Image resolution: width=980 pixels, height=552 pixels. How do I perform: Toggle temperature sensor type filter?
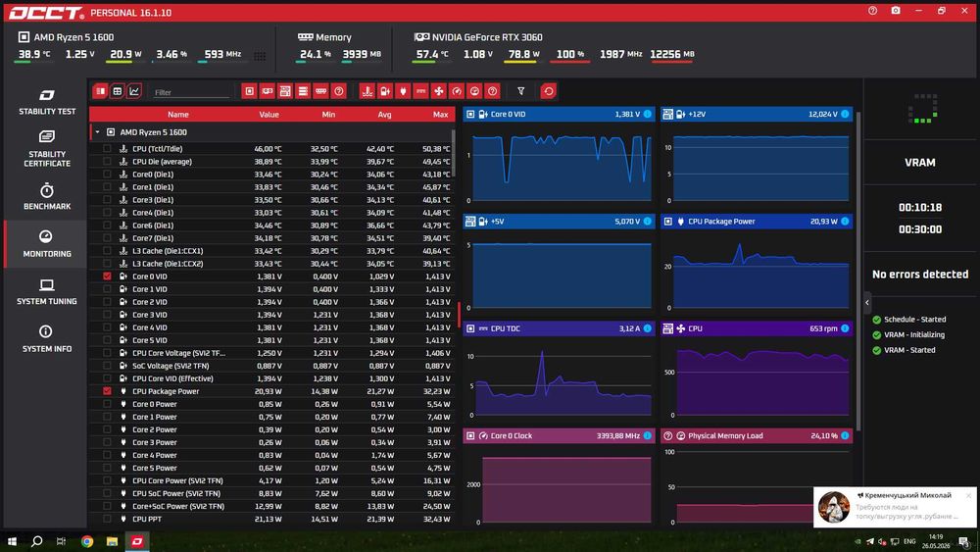pos(367,91)
